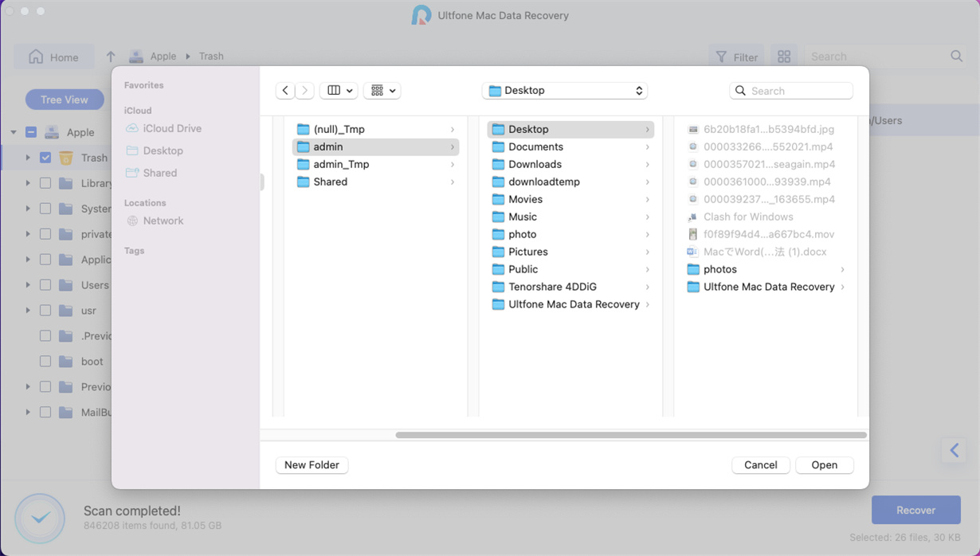Click the blue side panel collapse arrow
The height and width of the screenshot is (556, 980).
click(x=954, y=450)
